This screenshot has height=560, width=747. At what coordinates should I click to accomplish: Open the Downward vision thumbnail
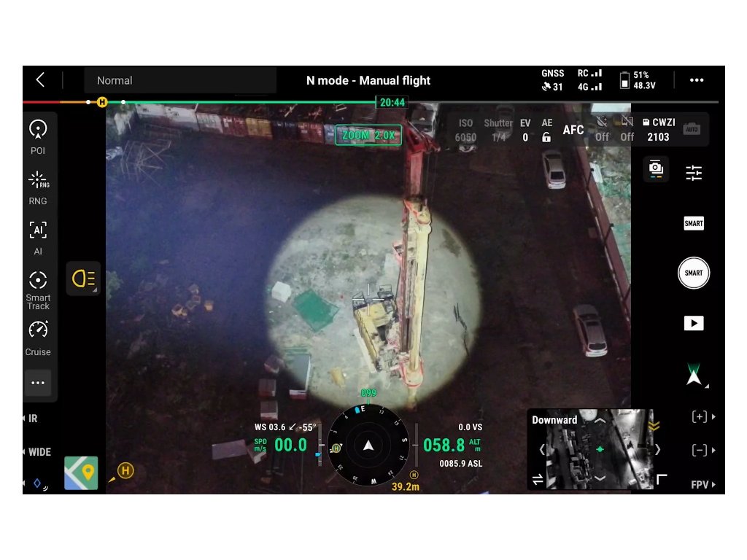591,449
